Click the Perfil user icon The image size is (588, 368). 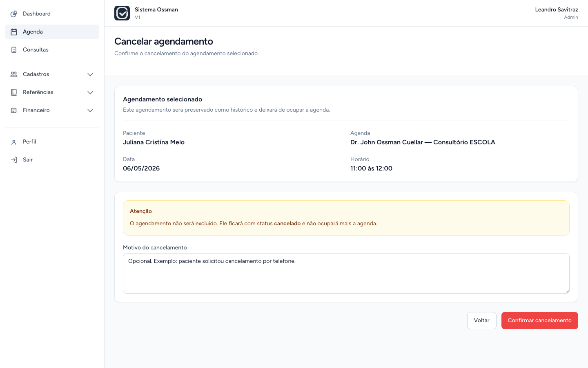[x=14, y=142]
